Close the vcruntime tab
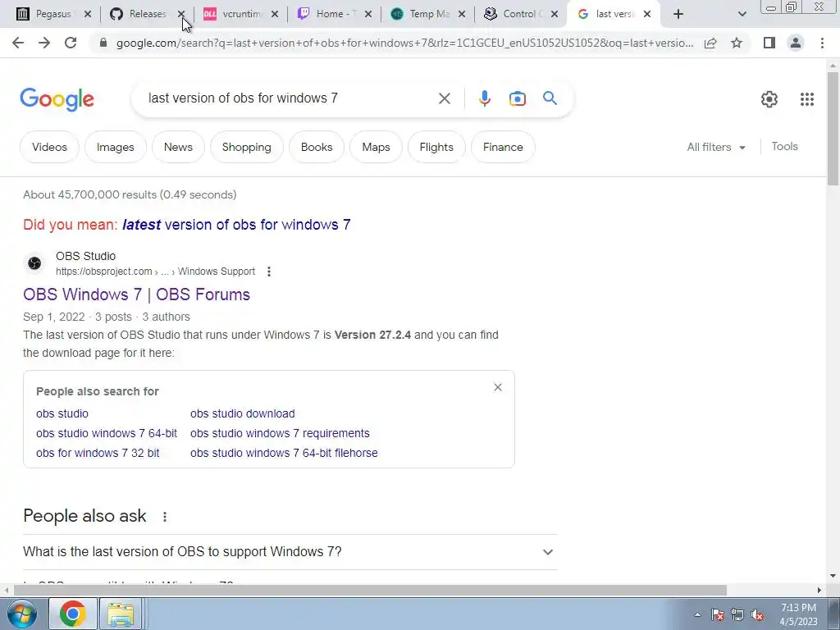This screenshot has height=630, width=840. coord(275,14)
